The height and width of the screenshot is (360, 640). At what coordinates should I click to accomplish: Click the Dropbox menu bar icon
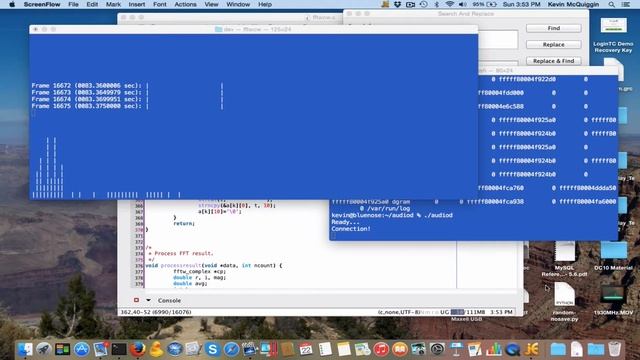397,4
